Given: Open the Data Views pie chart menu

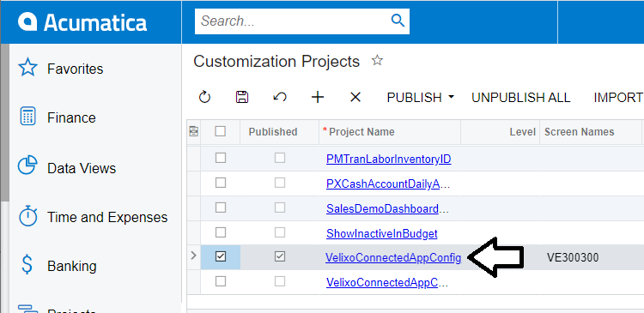Looking at the screenshot, I should point(28,166).
